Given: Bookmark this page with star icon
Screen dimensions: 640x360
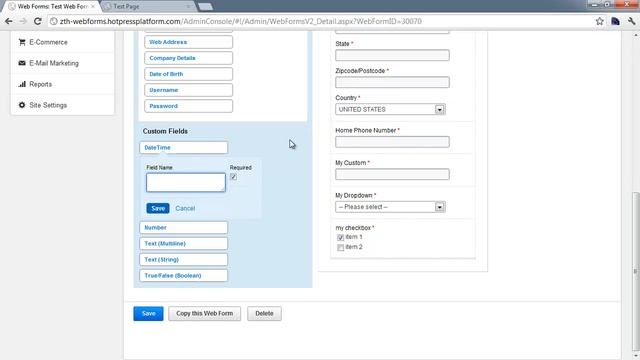Looking at the screenshot, I should [599, 21].
